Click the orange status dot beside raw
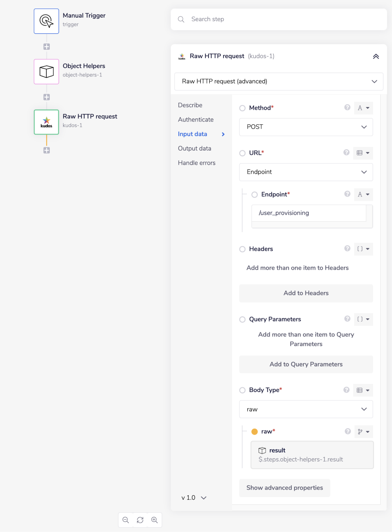The height and width of the screenshot is (532, 392). click(x=255, y=431)
